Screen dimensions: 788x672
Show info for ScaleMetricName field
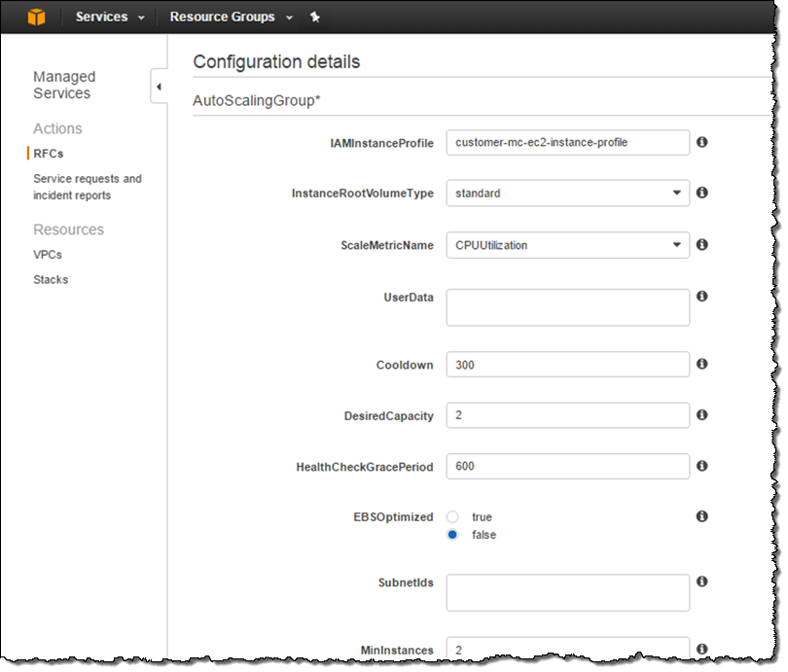point(701,245)
